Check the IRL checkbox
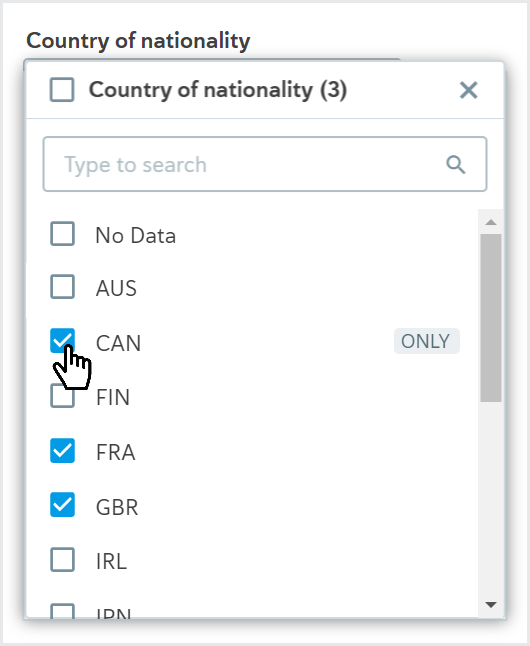The width and height of the screenshot is (530, 646). coord(62,559)
